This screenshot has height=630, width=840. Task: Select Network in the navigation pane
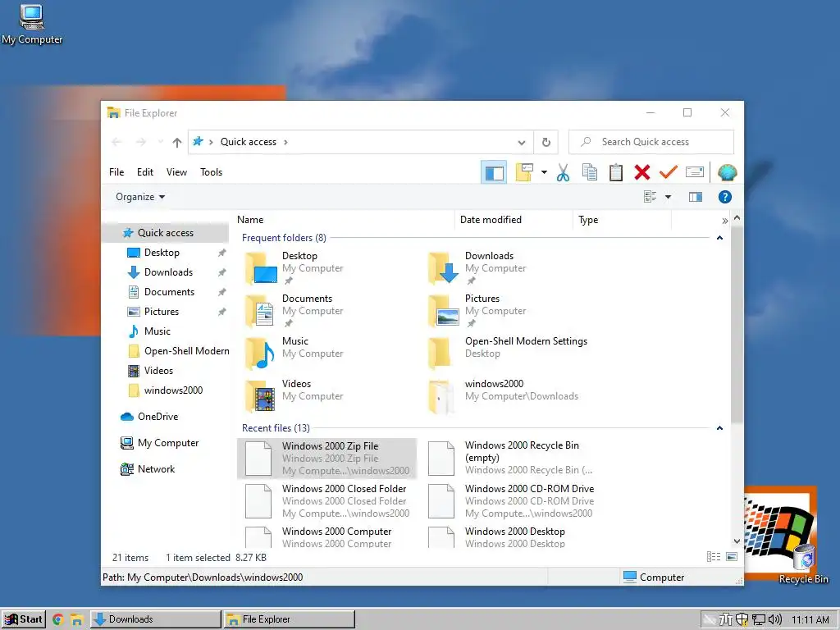(x=156, y=468)
